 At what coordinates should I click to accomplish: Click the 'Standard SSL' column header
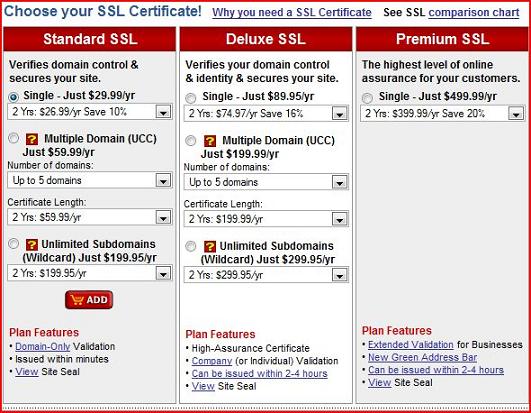[x=90, y=39]
